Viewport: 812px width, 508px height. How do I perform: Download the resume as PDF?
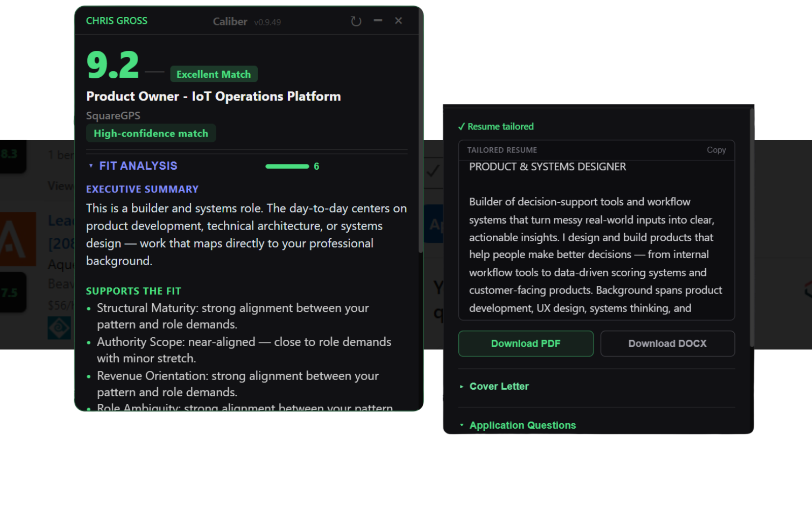pyautogui.click(x=525, y=344)
